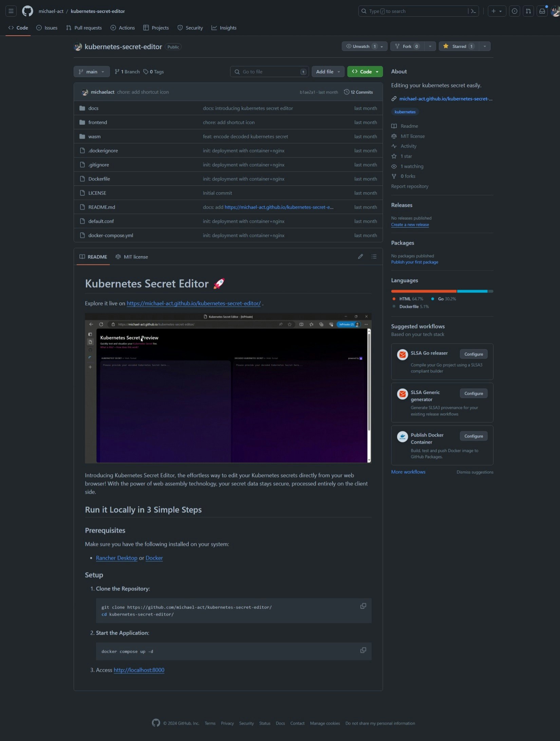Toggle the Unwatch notifications button
560x741 pixels.
tap(365, 46)
